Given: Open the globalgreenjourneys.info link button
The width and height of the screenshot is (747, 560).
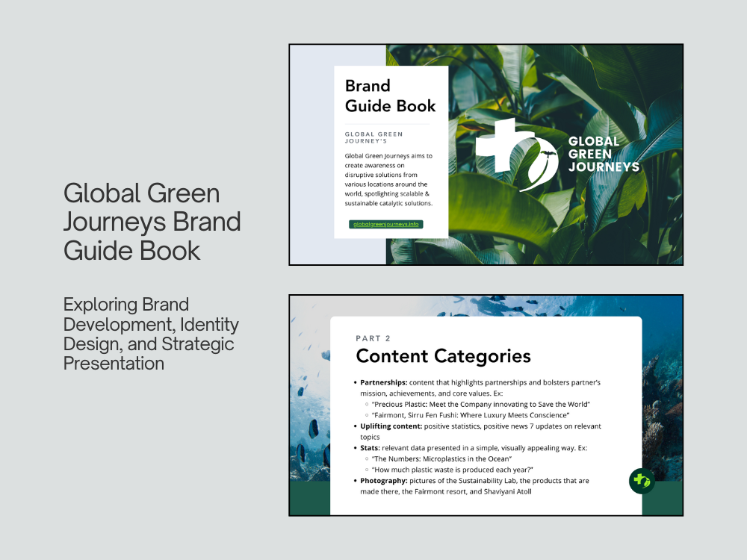Looking at the screenshot, I should 386,224.
